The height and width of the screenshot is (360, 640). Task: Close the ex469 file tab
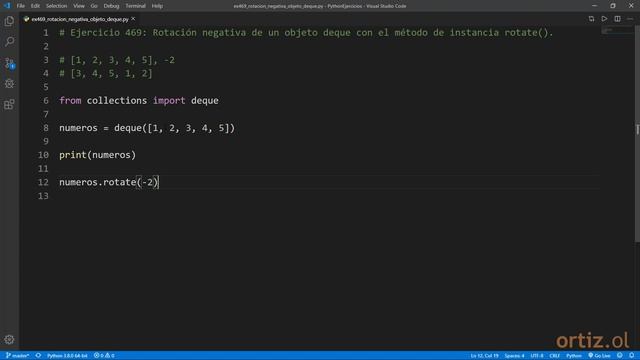[x=133, y=19]
